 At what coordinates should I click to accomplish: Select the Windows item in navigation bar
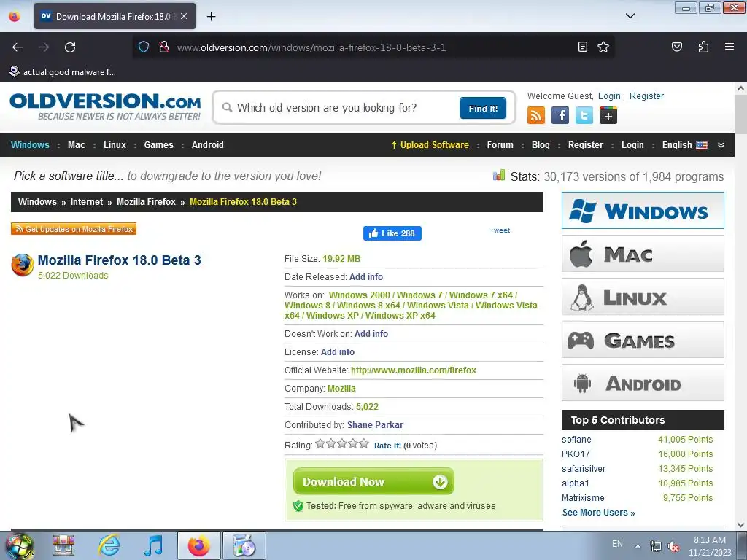tap(30, 145)
